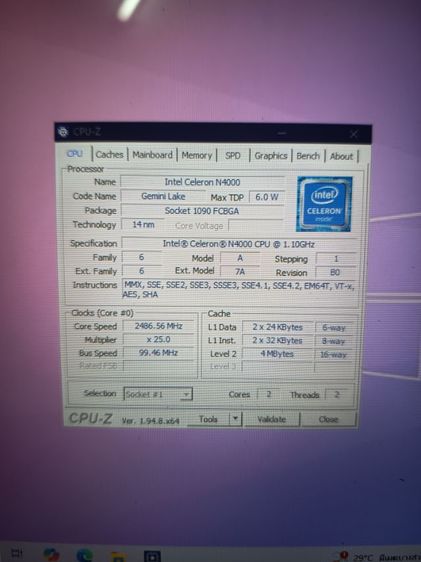Expand the Tools dropdown arrow
The width and height of the screenshot is (421, 562).
[235, 419]
